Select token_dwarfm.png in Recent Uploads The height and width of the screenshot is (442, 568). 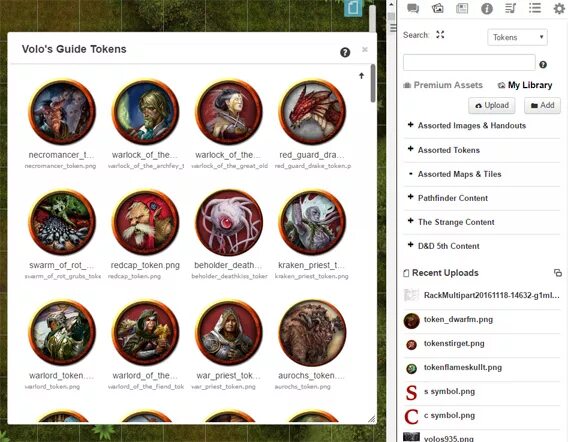tap(482, 320)
